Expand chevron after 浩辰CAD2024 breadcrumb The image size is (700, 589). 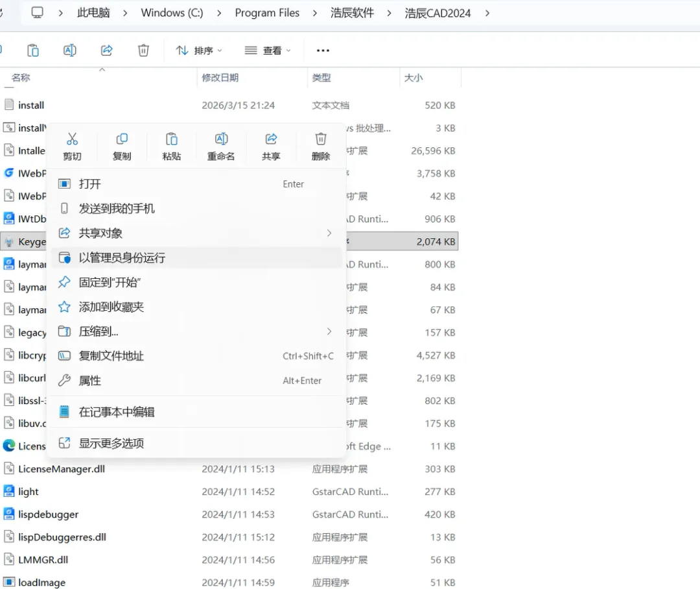click(x=487, y=13)
